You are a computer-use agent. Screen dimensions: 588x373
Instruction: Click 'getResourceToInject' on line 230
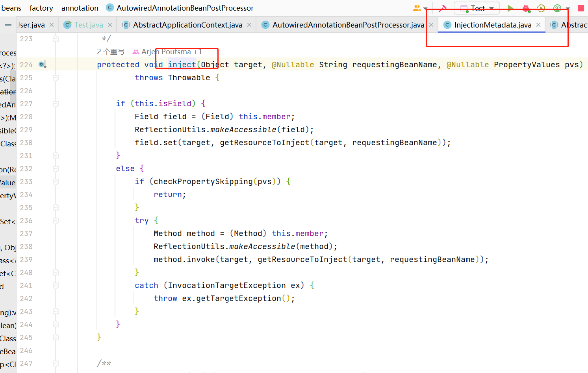(x=265, y=142)
